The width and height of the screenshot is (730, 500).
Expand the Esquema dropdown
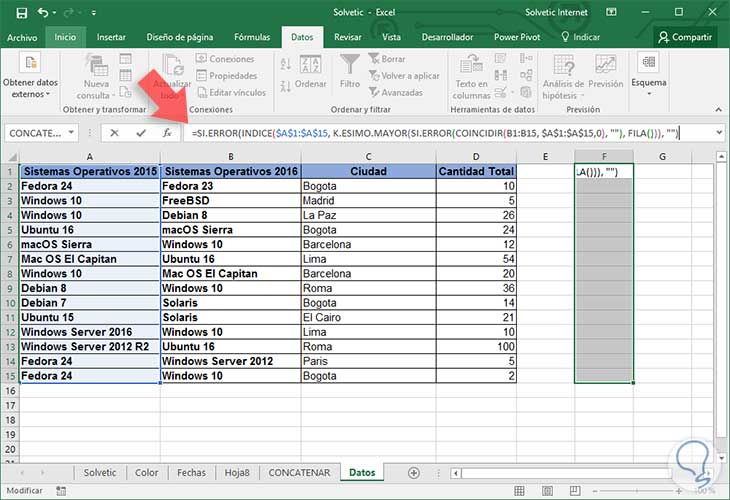[x=649, y=74]
